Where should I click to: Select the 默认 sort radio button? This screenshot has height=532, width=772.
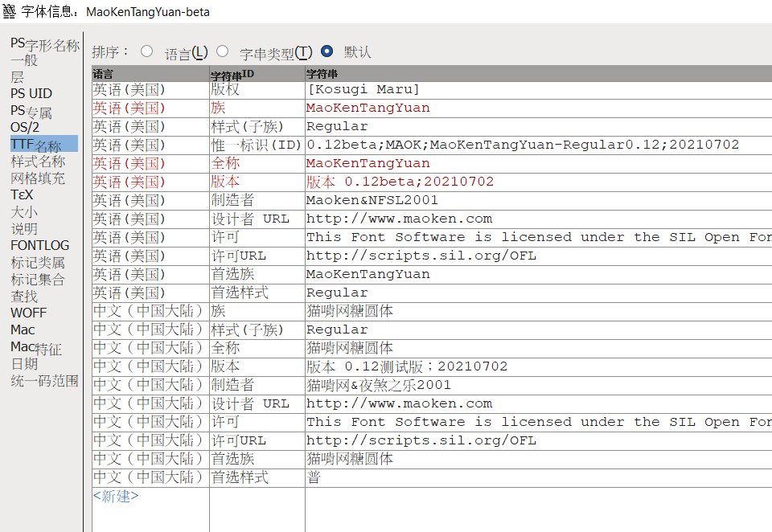(326, 51)
